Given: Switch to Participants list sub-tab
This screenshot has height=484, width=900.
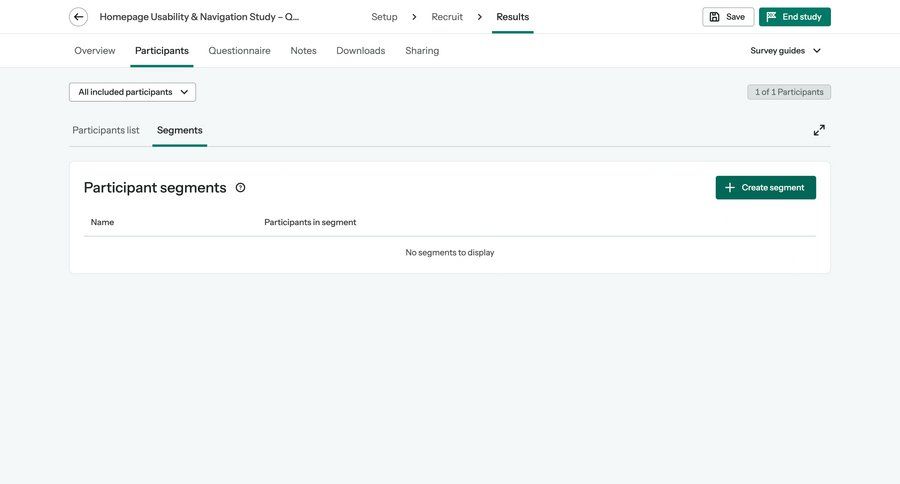Looking at the screenshot, I should point(106,130).
